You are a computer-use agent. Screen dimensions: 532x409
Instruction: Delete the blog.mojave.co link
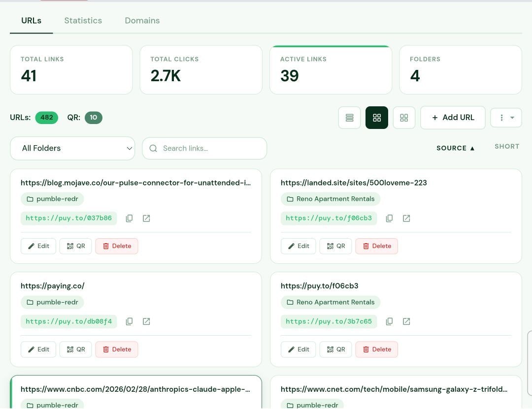coord(117,246)
